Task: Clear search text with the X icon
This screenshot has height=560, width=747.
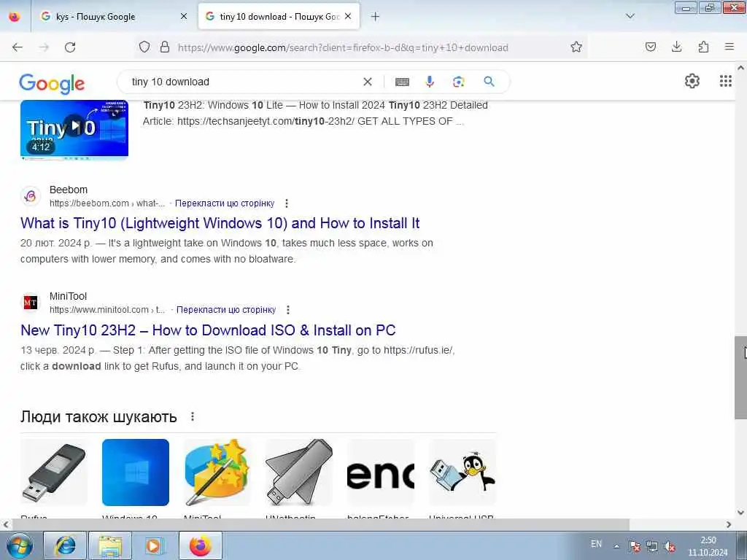Action: click(368, 82)
